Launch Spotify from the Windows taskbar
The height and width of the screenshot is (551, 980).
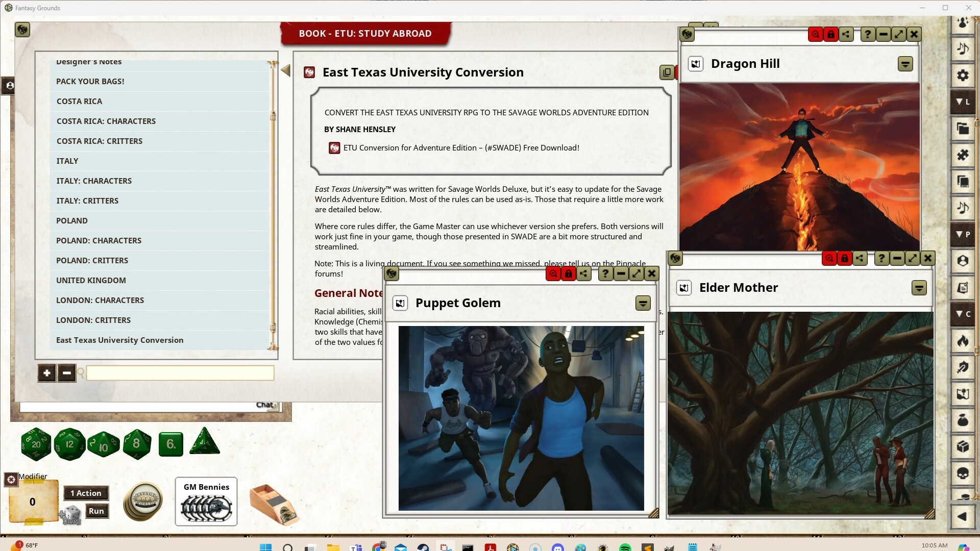[625, 547]
